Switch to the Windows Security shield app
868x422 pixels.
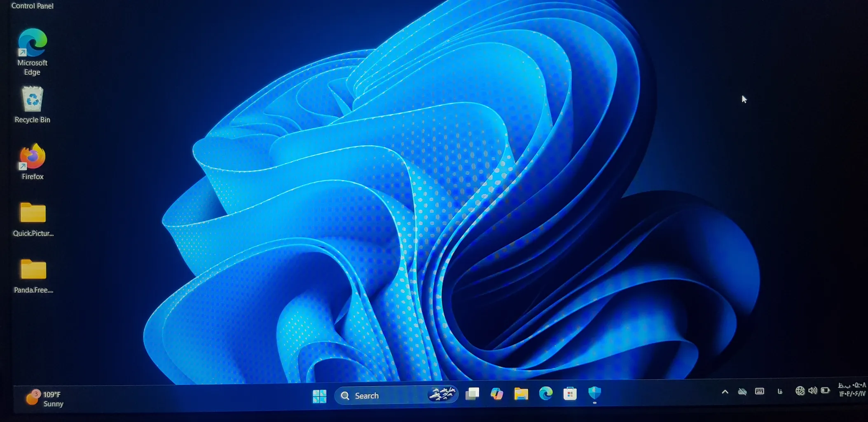pyautogui.click(x=594, y=393)
